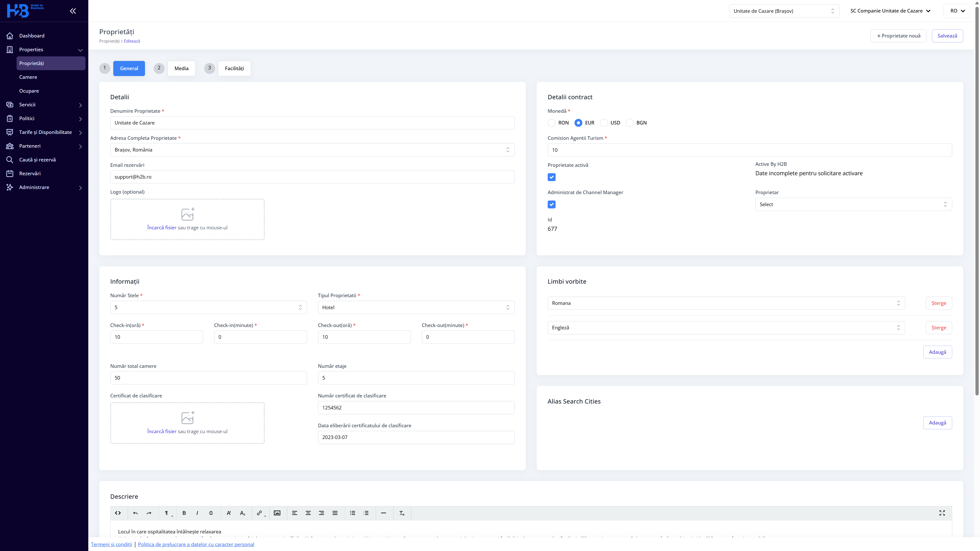Collapse the sidebar with double-chevron icon

click(73, 11)
